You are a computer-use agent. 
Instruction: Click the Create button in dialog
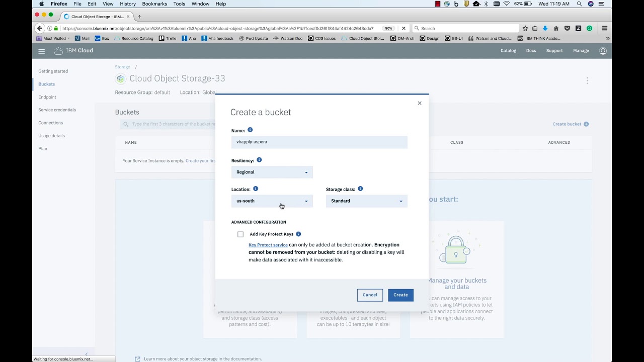coord(400,295)
